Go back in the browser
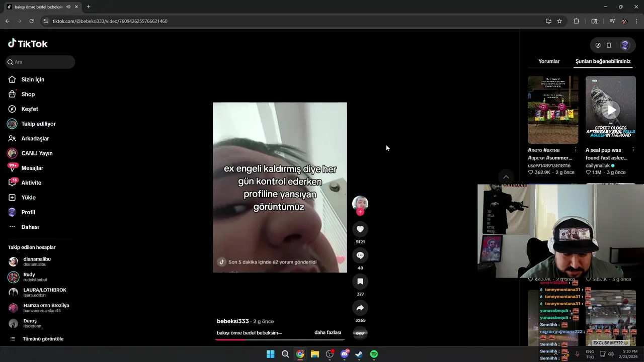644x362 pixels. point(7,21)
